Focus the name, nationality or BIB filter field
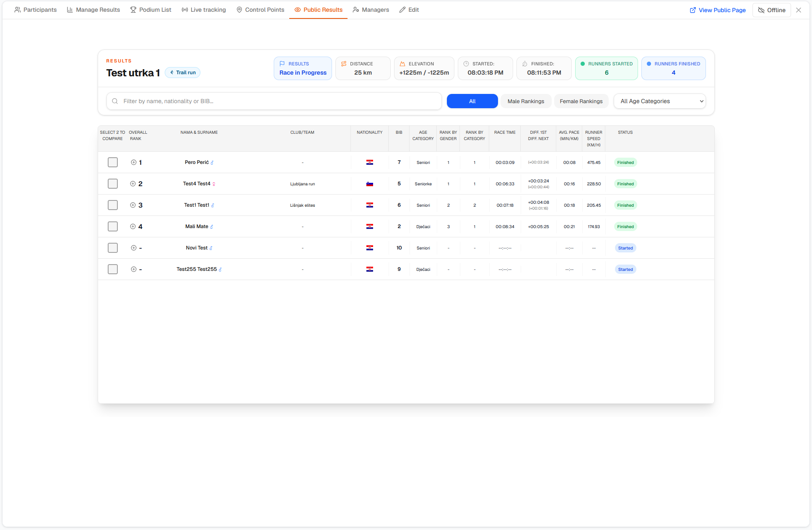 tap(274, 101)
